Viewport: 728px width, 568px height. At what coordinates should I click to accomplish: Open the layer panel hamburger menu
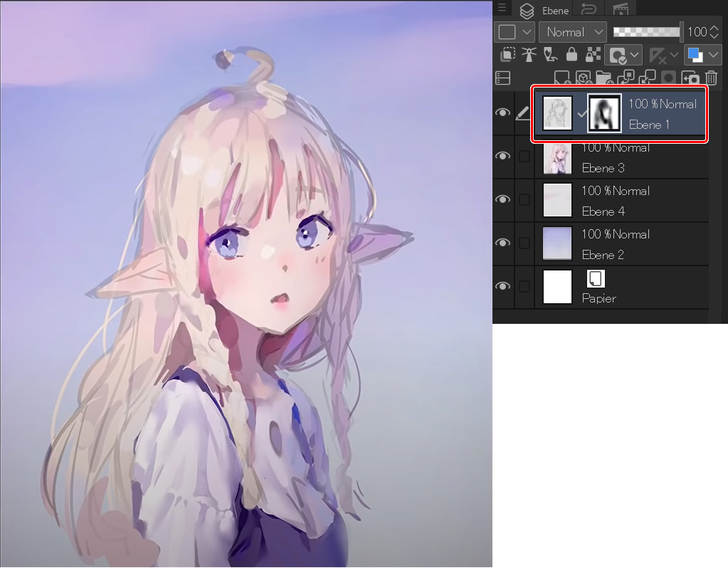(502, 8)
